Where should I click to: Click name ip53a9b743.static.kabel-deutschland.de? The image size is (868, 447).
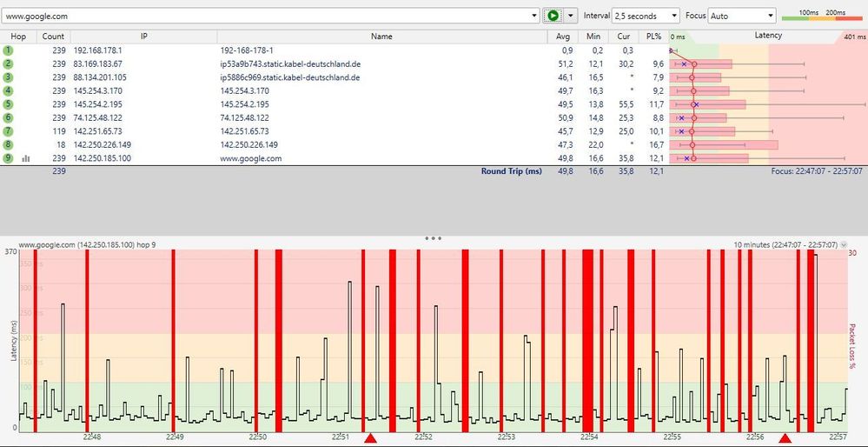pos(290,63)
